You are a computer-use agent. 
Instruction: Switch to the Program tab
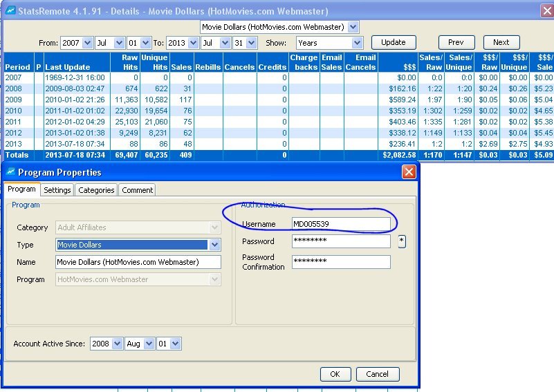[x=22, y=189]
